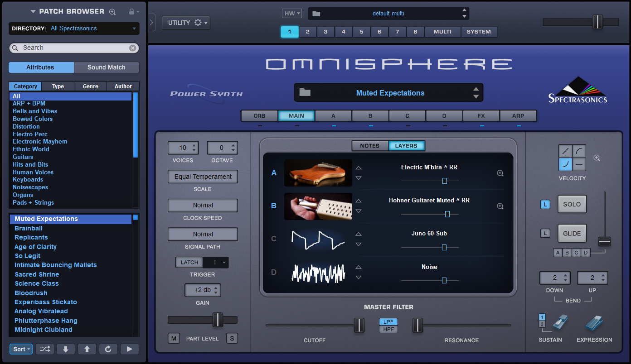Collapse the browser with sidebar arrow
This screenshot has height=364, width=631.
151,22
